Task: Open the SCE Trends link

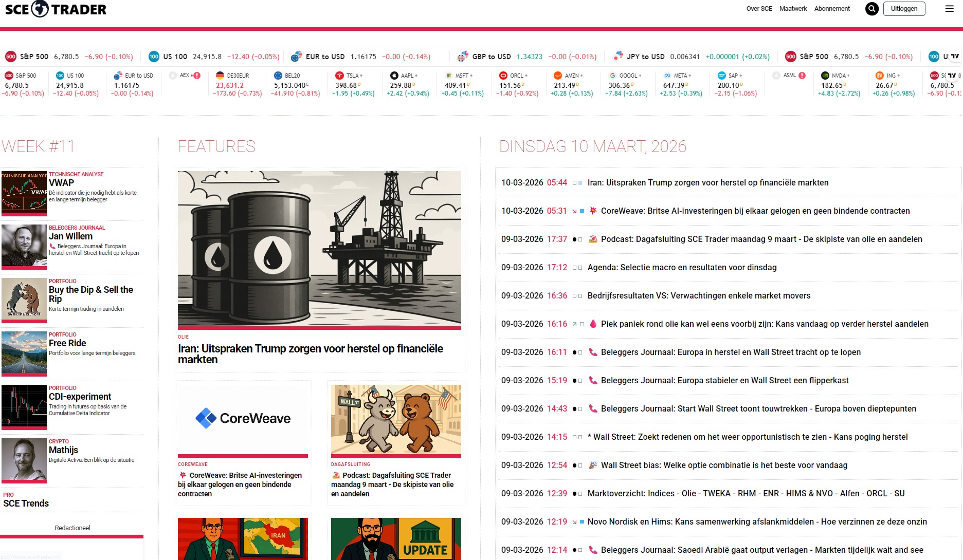Action: tap(26, 503)
